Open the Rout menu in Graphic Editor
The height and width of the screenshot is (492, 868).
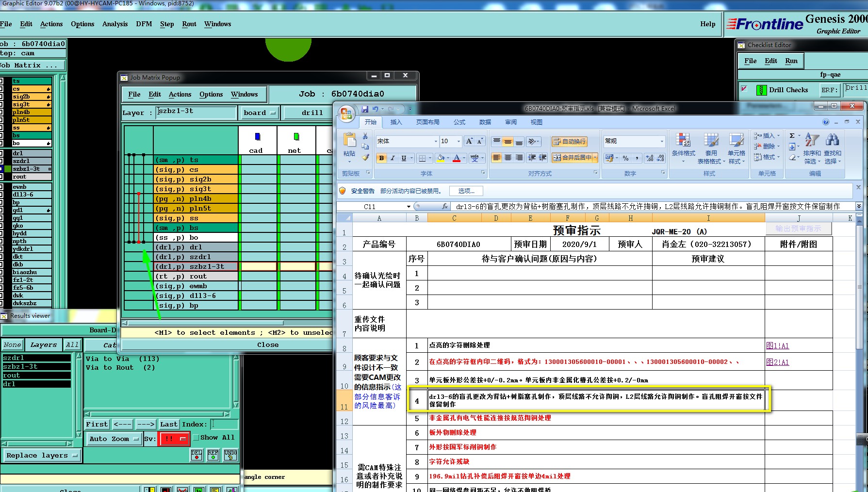189,24
